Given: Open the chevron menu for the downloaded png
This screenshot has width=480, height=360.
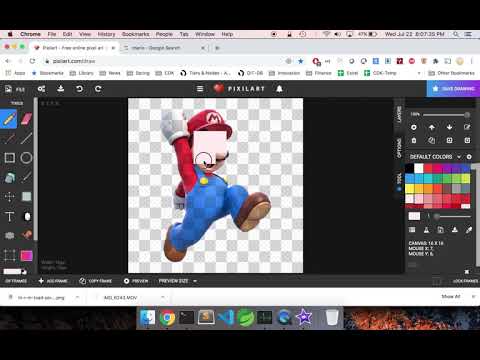Looking at the screenshot, I should 77,297.
